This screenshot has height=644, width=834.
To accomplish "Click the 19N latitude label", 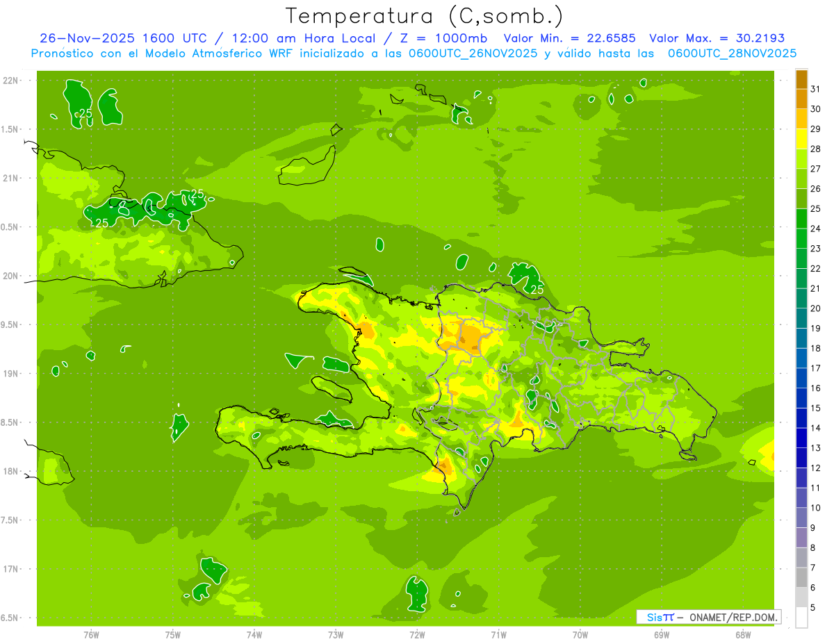I will (10, 374).
